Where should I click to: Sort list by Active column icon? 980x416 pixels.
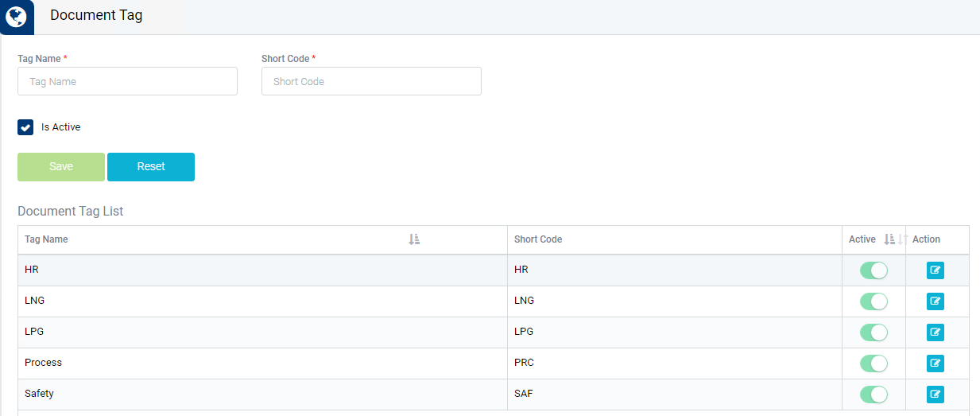pos(889,239)
